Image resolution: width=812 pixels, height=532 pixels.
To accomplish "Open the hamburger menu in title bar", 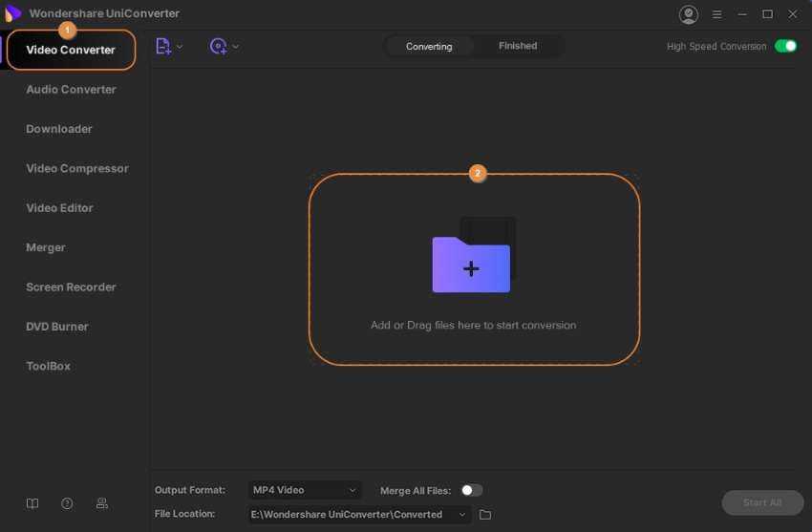I will [x=717, y=14].
